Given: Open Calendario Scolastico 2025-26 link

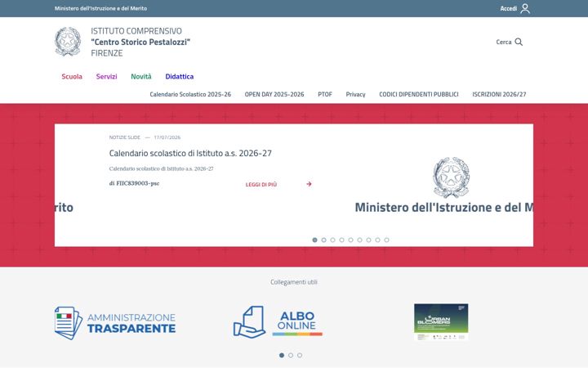Looking at the screenshot, I should (190, 94).
